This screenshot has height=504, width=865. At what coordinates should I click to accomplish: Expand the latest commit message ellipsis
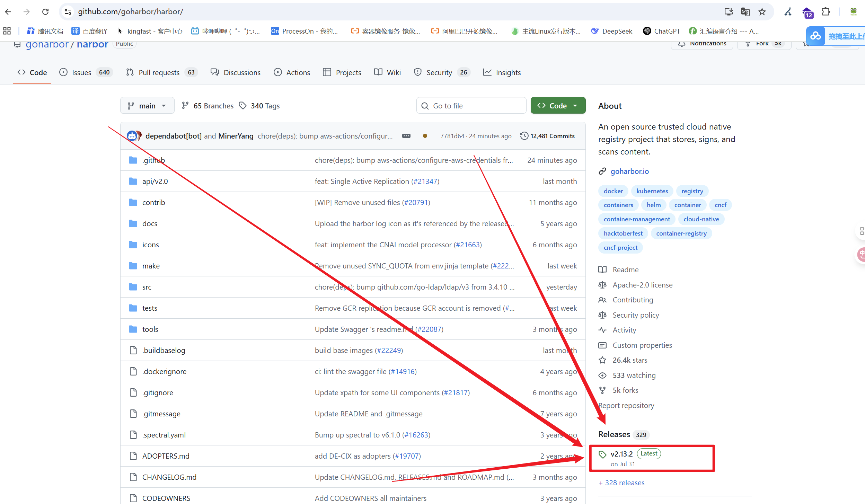406,136
